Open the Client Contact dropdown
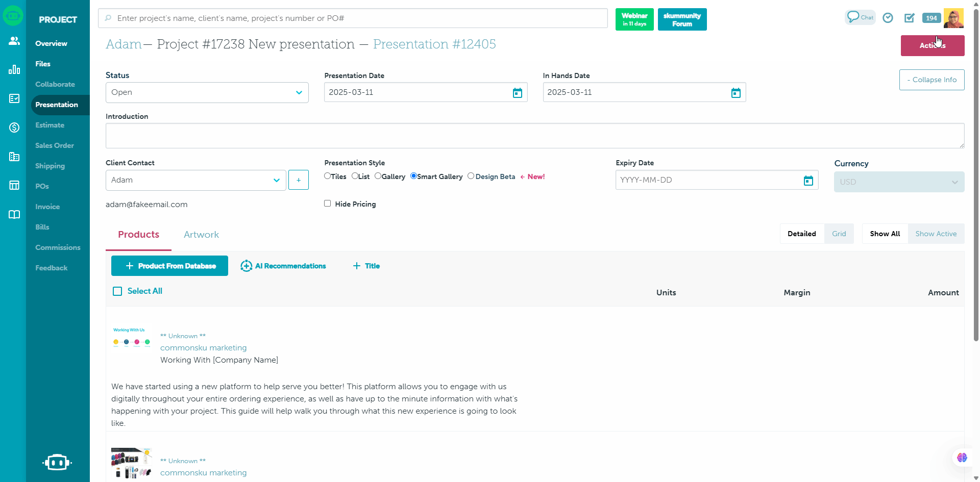This screenshot has height=482, width=980. click(x=195, y=180)
